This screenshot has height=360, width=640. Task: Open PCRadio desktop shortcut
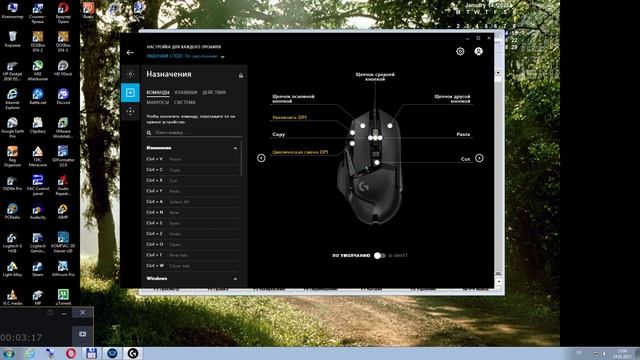[12, 212]
